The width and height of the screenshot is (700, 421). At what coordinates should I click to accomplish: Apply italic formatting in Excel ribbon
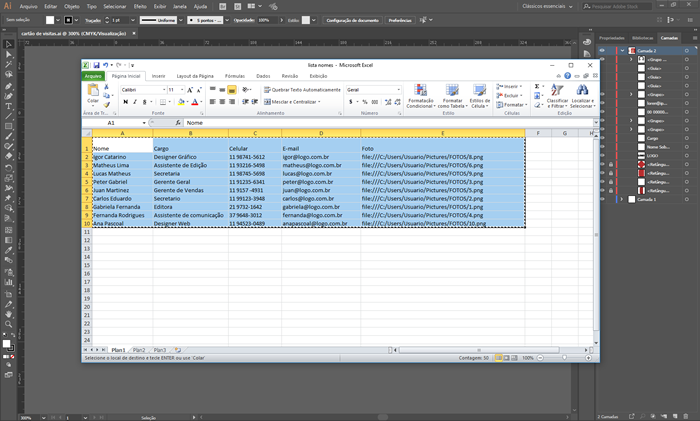(135, 102)
